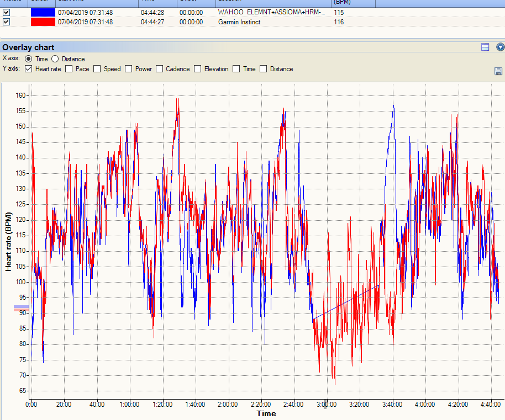Screen dimensions: 505x420
Task: Enable the Distance Y axis checkbox
Action: click(x=264, y=69)
